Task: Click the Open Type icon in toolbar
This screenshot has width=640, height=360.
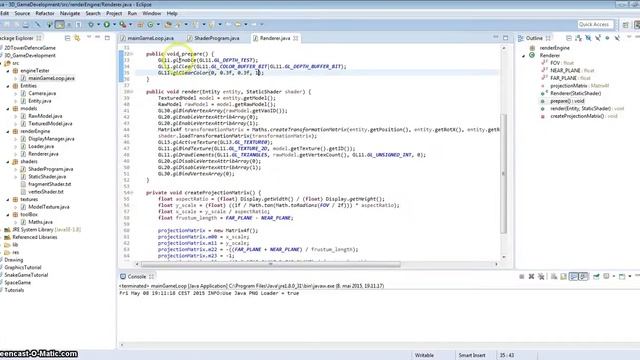Action: (x=167, y=24)
